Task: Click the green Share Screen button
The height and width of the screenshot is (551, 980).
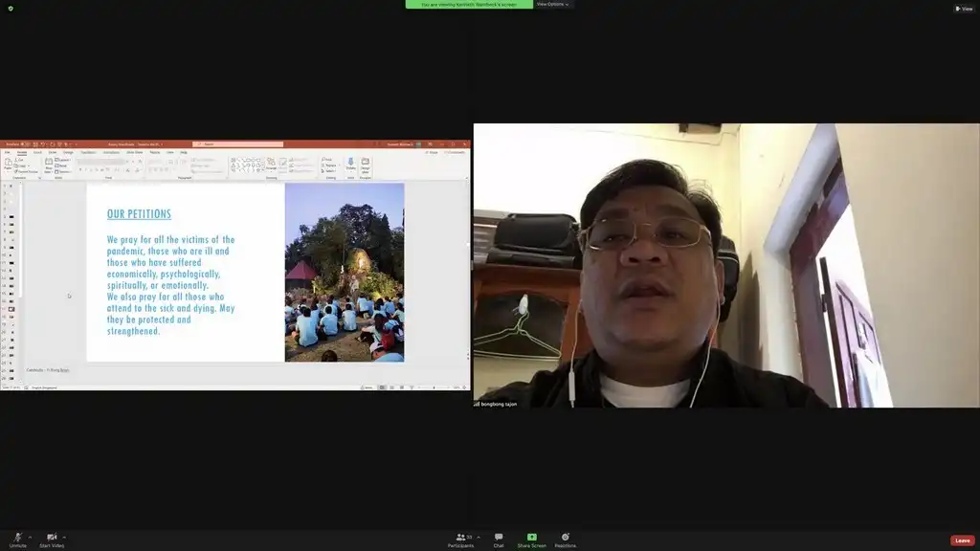Action: click(532, 540)
